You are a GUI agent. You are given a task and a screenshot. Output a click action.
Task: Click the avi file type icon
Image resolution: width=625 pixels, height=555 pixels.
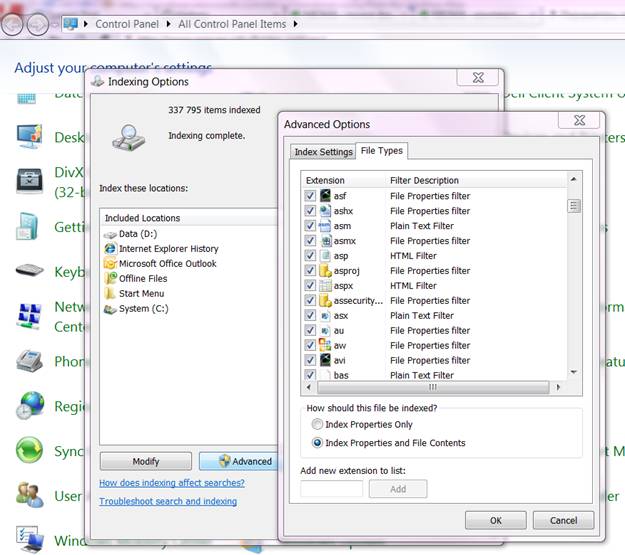point(325,360)
